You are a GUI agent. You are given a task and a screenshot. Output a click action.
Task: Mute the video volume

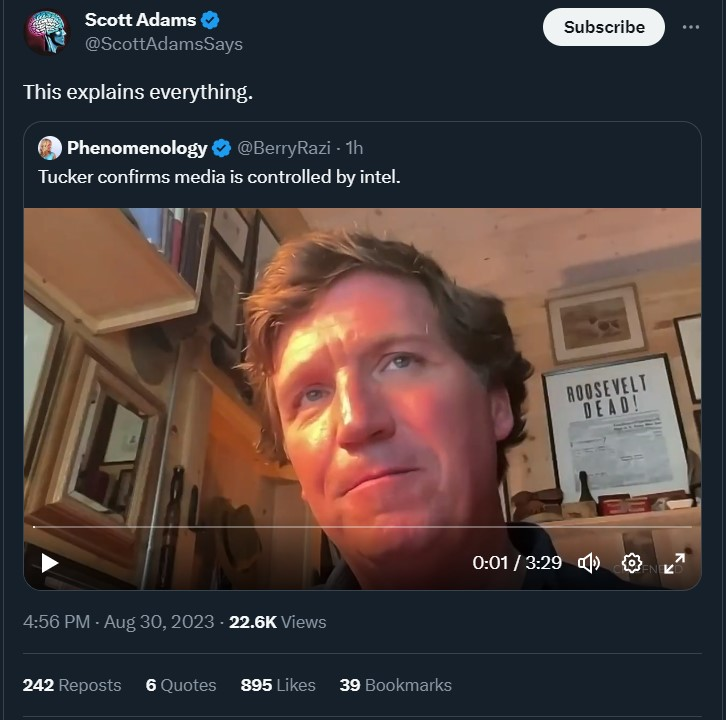pos(589,563)
